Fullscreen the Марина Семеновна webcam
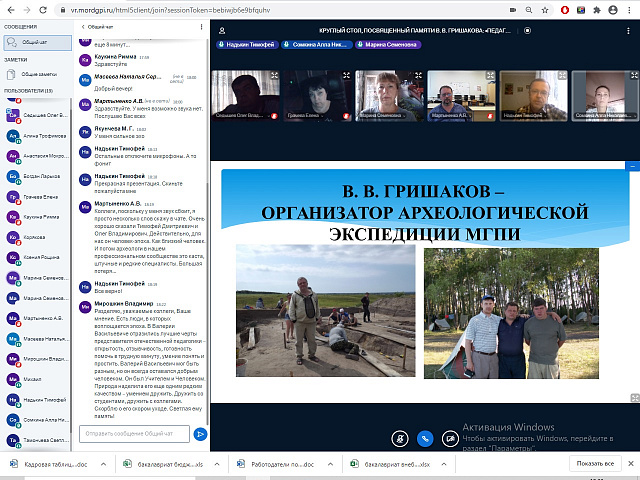This screenshot has width=640, height=480. [418, 76]
